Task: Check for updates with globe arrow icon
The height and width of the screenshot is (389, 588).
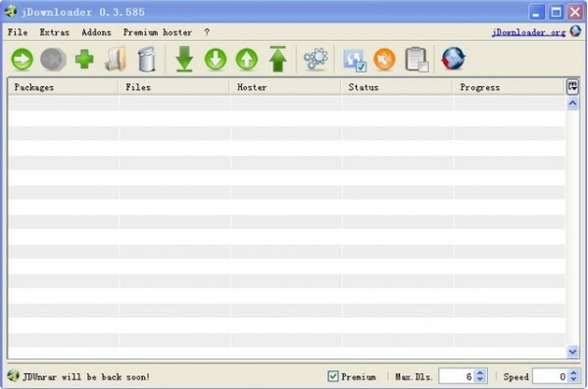Action: pos(454,59)
